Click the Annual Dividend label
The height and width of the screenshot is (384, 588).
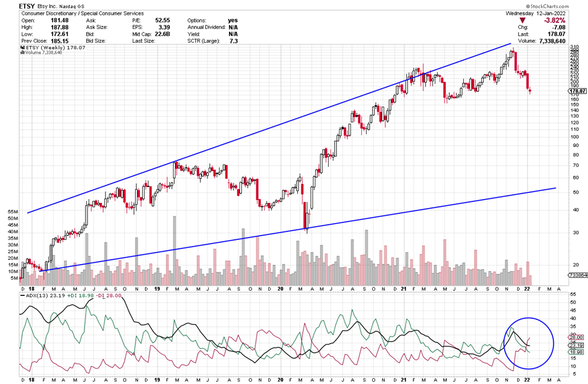point(206,27)
